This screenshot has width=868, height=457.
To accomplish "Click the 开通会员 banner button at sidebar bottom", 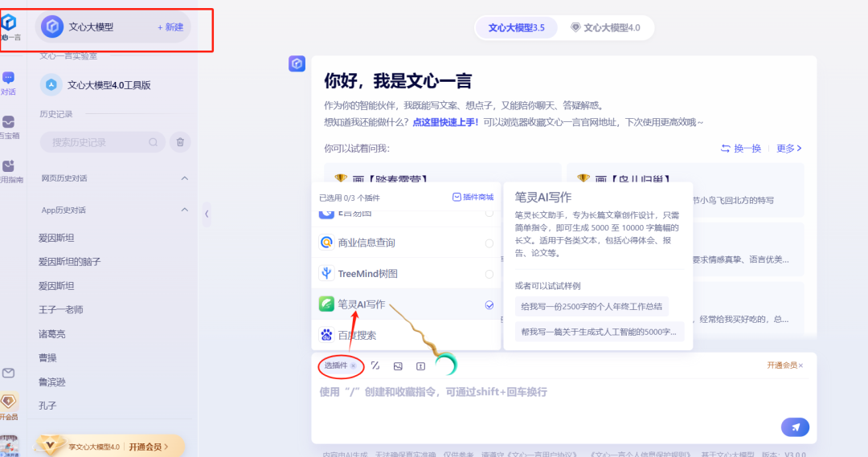I will 149,447.
